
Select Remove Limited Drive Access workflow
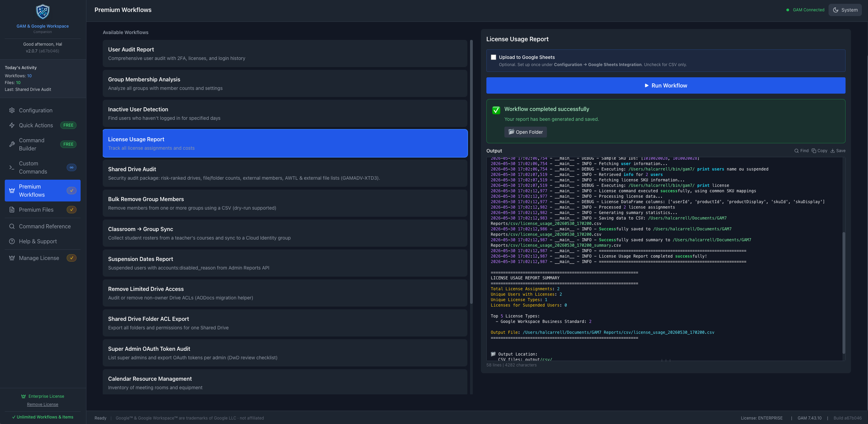click(x=285, y=293)
